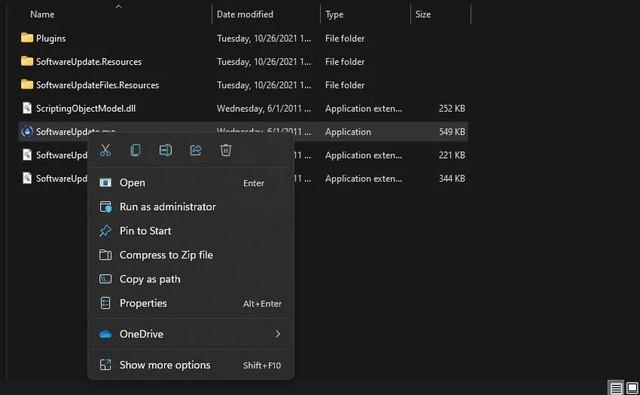Click the Copy icon in context menu
This screenshot has width=640, height=395.
[x=136, y=150]
